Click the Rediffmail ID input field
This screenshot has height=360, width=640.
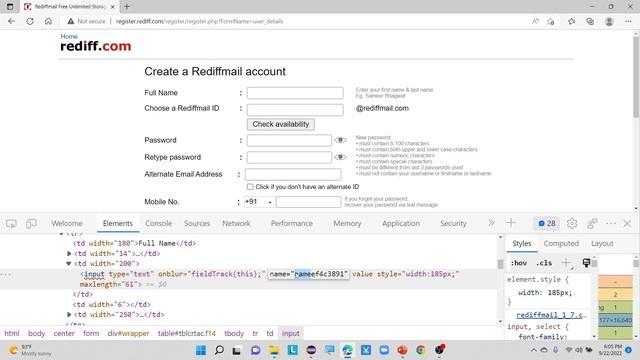click(295, 109)
